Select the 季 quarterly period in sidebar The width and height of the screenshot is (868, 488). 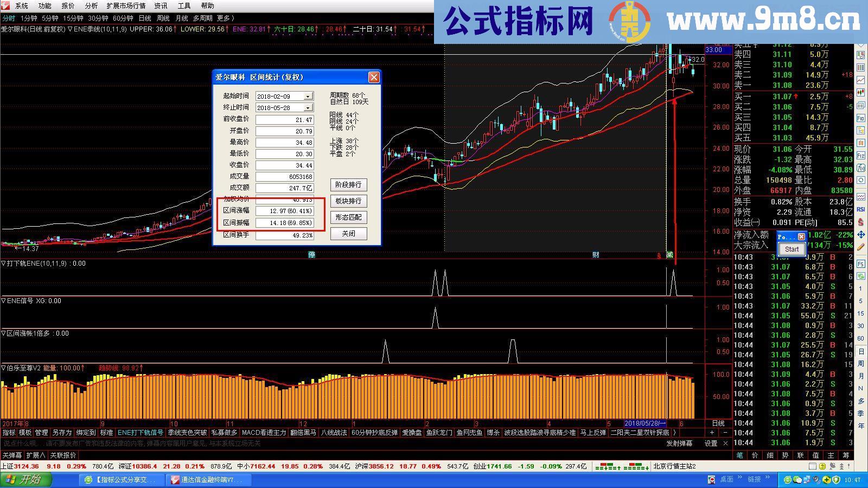[861, 413]
